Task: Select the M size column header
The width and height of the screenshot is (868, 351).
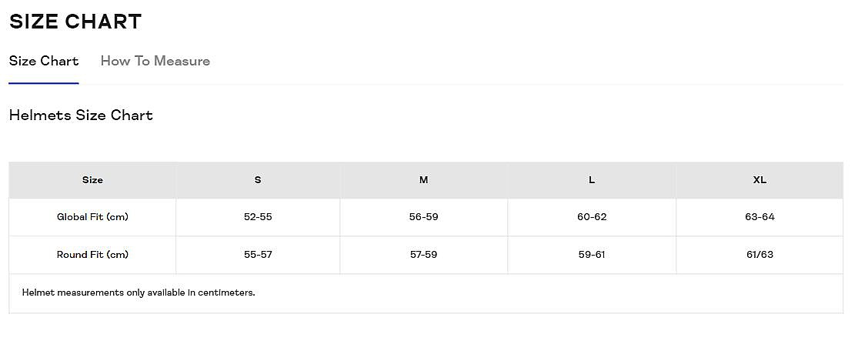Action: click(x=423, y=180)
